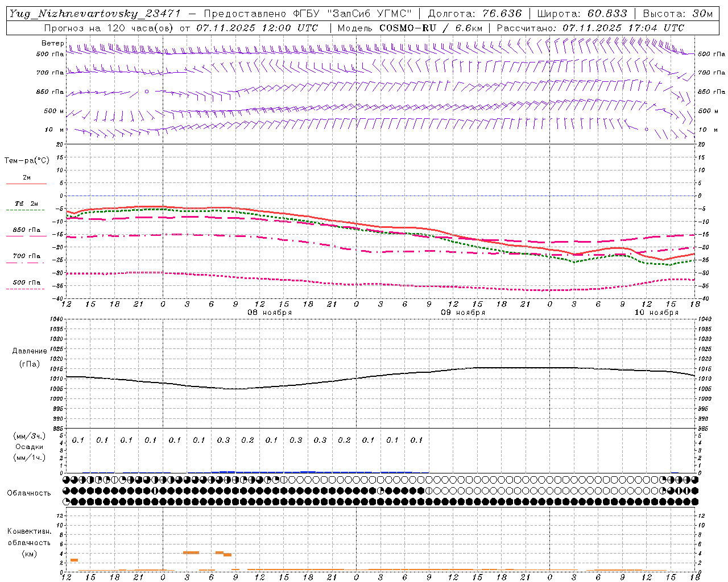Click the (гПа) unit label under Давление
728x582 pixels.
(30, 364)
